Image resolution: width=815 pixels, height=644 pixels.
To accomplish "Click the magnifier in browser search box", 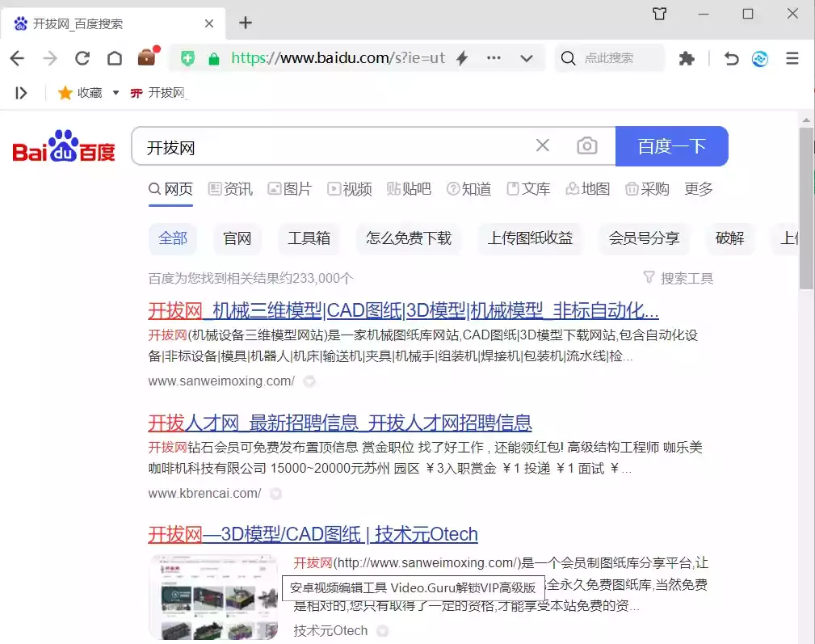I will 568,58.
